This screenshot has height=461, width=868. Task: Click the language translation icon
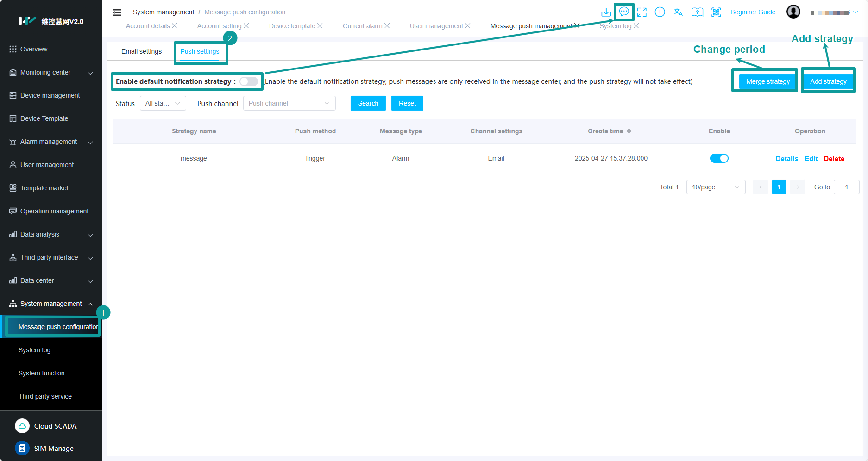click(x=678, y=12)
